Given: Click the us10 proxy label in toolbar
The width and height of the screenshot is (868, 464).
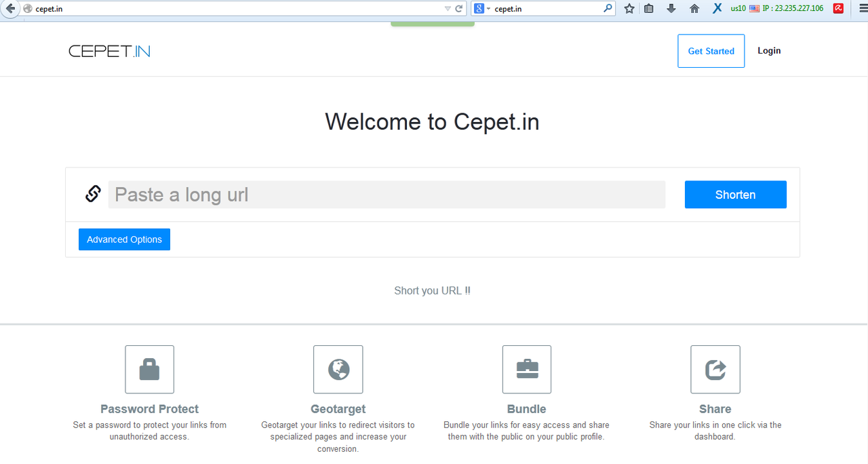Looking at the screenshot, I should click(x=738, y=9).
